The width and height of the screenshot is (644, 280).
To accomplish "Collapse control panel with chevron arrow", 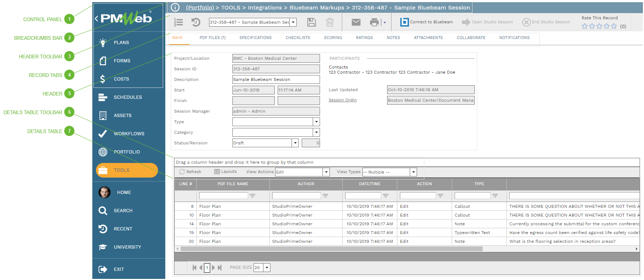I will (x=96, y=18).
